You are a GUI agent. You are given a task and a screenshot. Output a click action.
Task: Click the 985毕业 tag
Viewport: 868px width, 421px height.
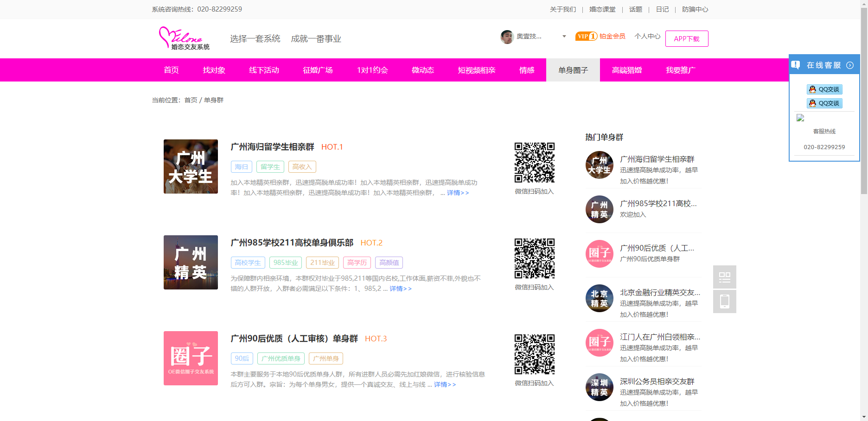coord(286,263)
